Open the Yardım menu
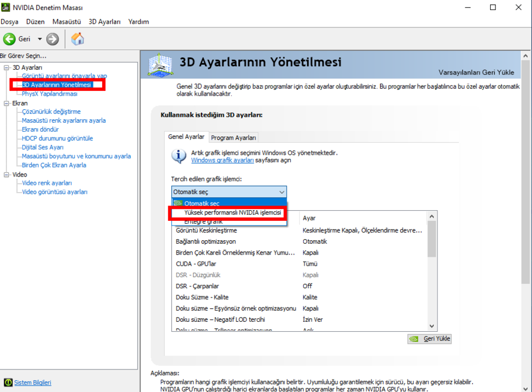This screenshot has width=532, height=392. [138, 22]
